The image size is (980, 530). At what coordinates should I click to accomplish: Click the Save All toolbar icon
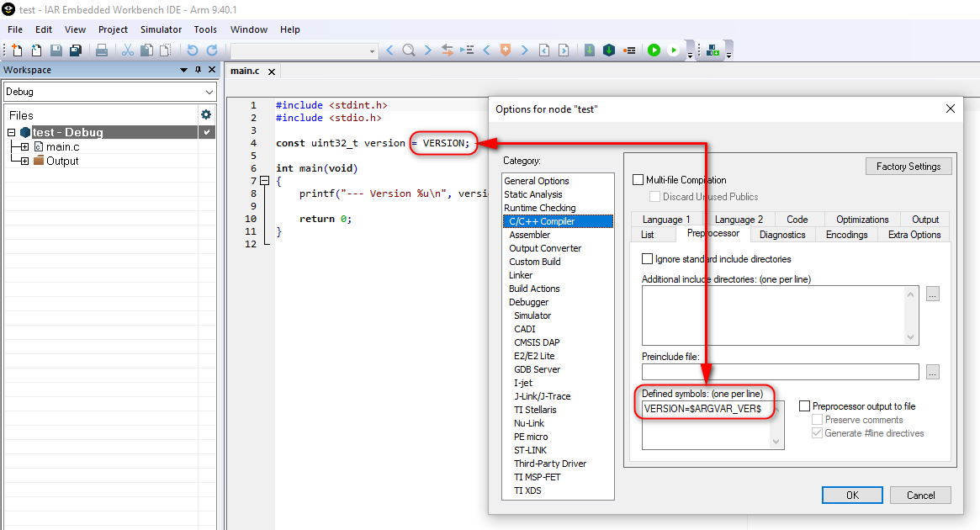tap(75, 50)
